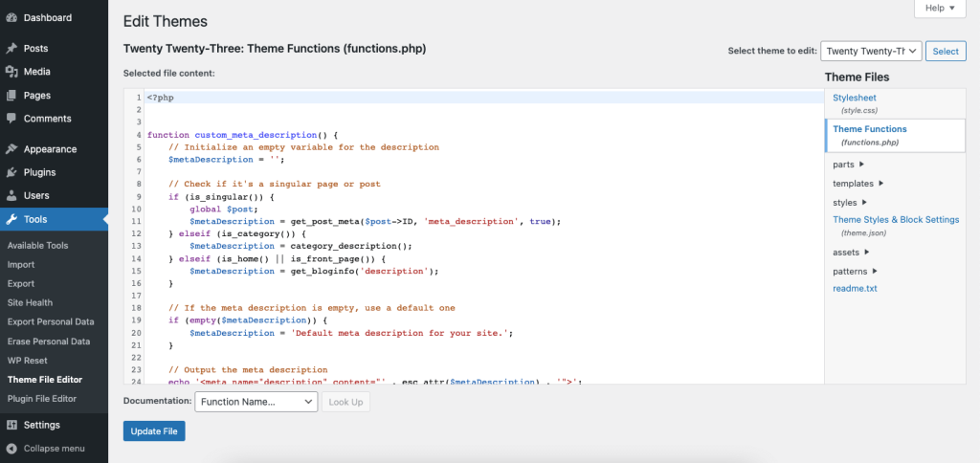Click the Users person icon
The width and height of the screenshot is (980, 463).
11,195
